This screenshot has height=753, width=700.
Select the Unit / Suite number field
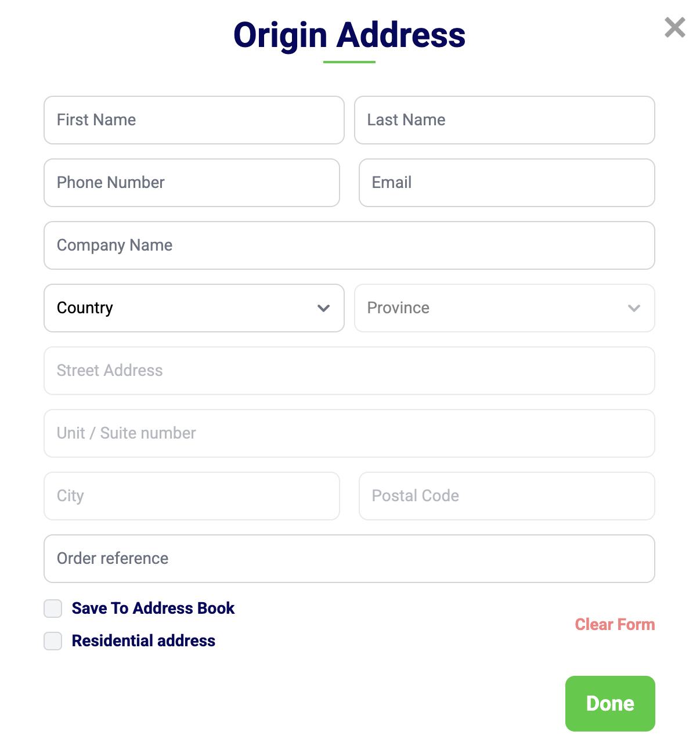coord(349,433)
